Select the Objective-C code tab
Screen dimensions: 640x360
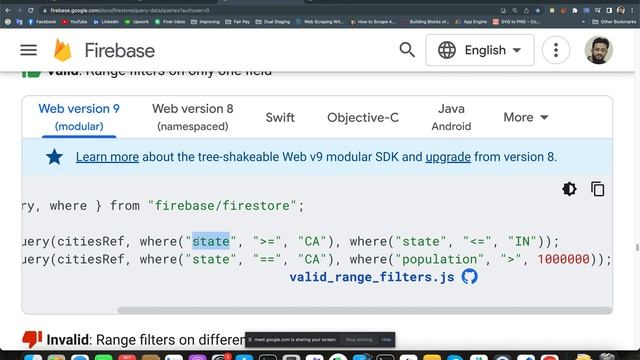pos(363,118)
